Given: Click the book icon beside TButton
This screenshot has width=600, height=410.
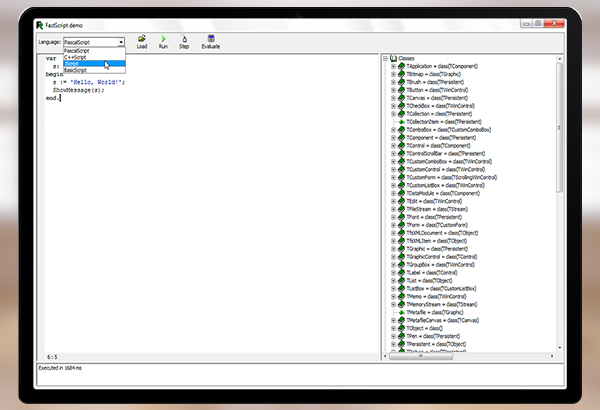Looking at the screenshot, I should pos(402,90).
